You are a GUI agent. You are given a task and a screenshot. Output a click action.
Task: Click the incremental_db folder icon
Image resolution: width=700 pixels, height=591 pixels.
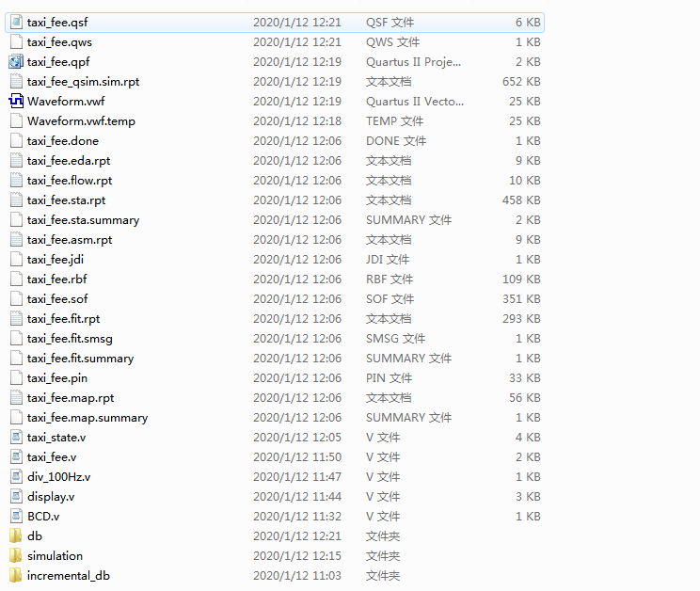point(16,575)
